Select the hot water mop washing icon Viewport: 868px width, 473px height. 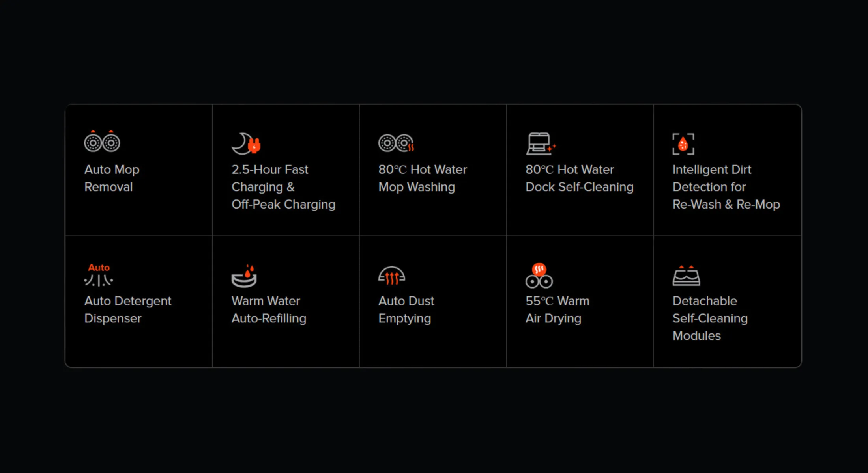click(x=396, y=143)
